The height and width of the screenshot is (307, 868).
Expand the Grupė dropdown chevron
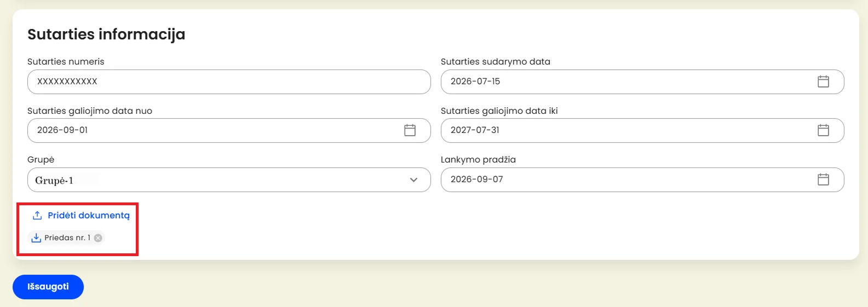(x=413, y=180)
